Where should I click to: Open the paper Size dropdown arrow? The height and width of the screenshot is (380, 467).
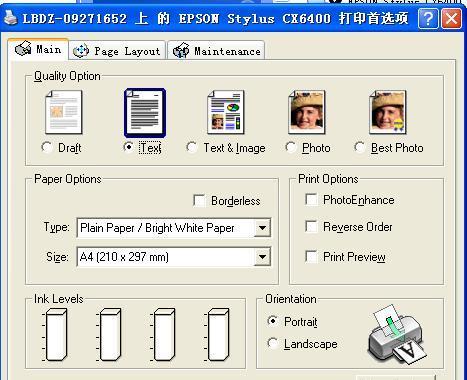pyautogui.click(x=262, y=257)
